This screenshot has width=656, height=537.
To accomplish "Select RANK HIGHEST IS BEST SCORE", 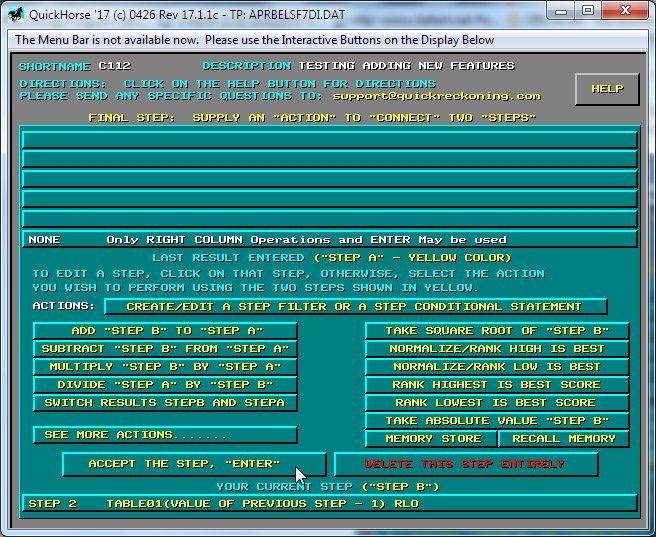I will [x=497, y=385].
